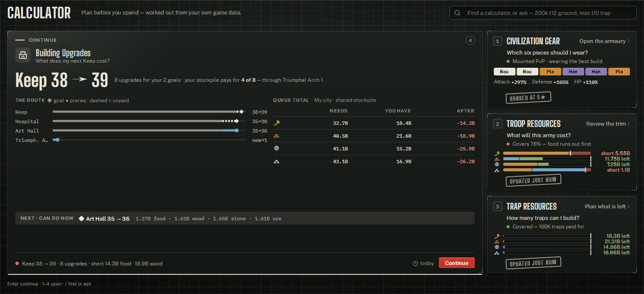Click the Art Hall route progress bar
Viewport: 644px width, 294px height.
[x=149, y=131]
